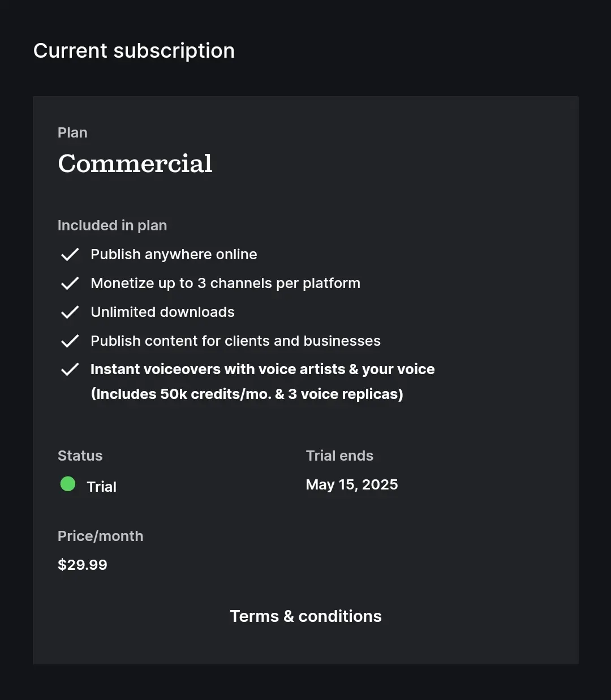
Task: Click the Publish anywhere online feature text
Action: [174, 255]
